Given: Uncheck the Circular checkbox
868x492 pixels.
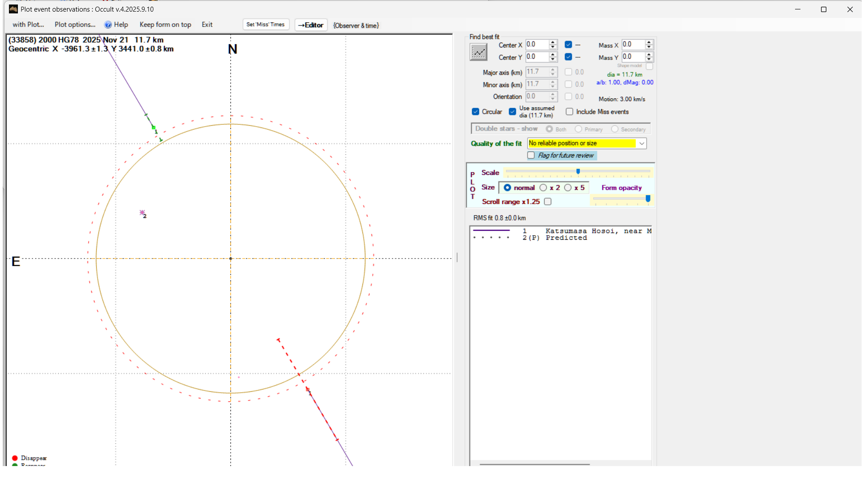Looking at the screenshot, I should [x=476, y=112].
